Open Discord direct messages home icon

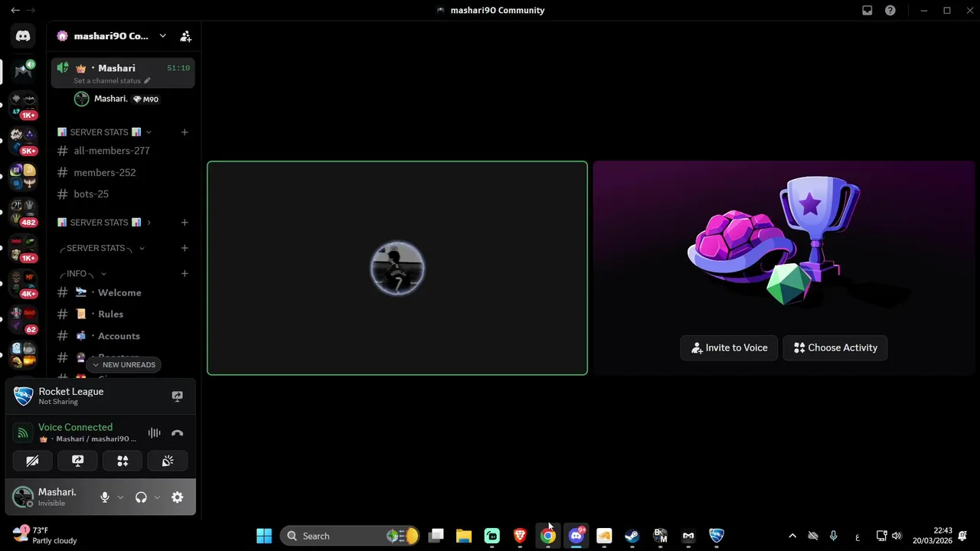pos(23,36)
